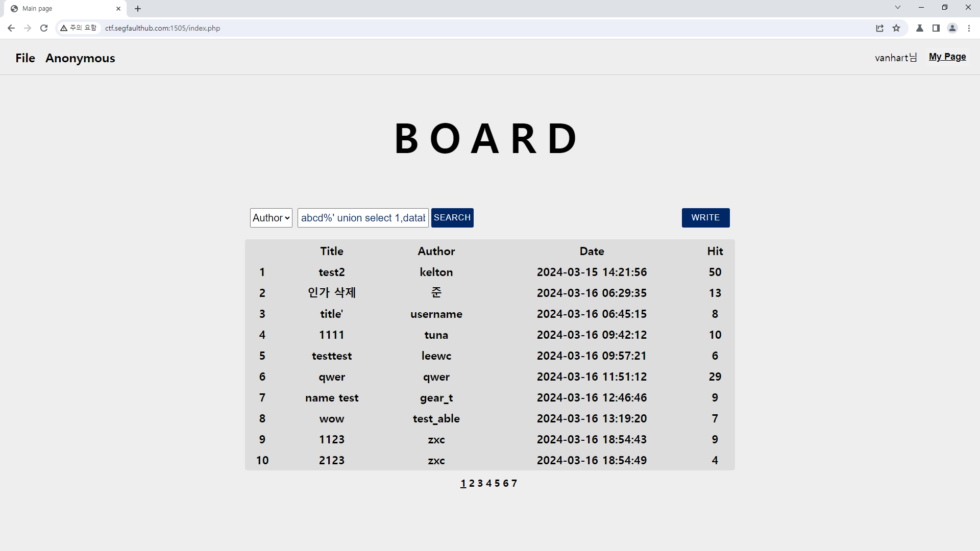Click the browser forward arrow
This screenshot has height=551, width=980.
coord(28,28)
